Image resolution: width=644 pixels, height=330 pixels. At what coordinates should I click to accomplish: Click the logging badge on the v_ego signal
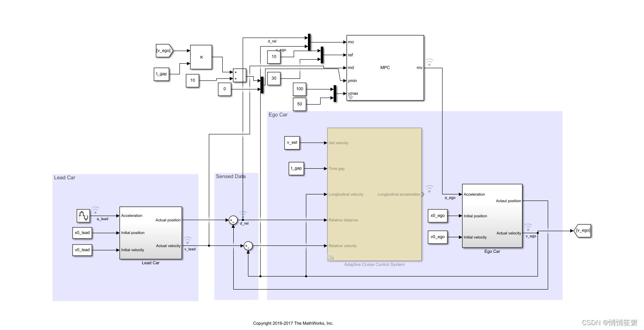pyautogui.click(x=528, y=227)
